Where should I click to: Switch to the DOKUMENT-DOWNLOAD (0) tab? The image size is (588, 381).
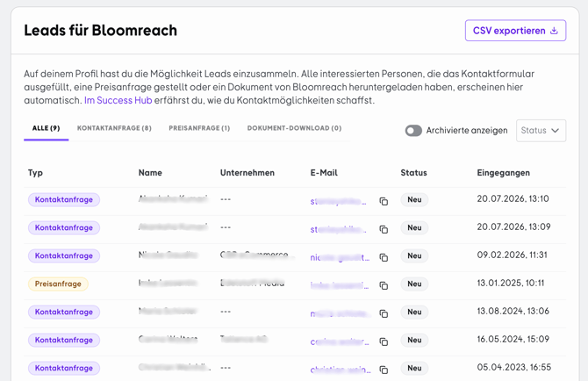[294, 128]
